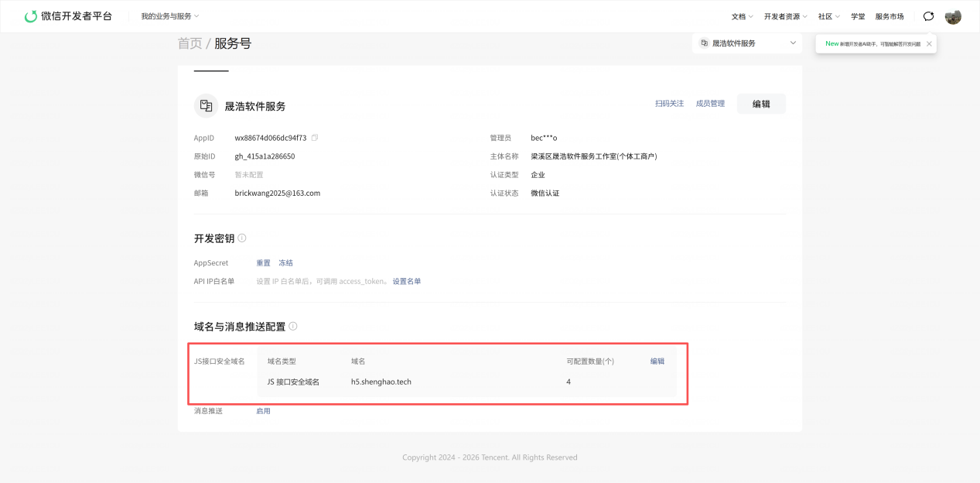Open the messages chat bubble icon
Viewport: 980px width, 483px height.
point(928,16)
